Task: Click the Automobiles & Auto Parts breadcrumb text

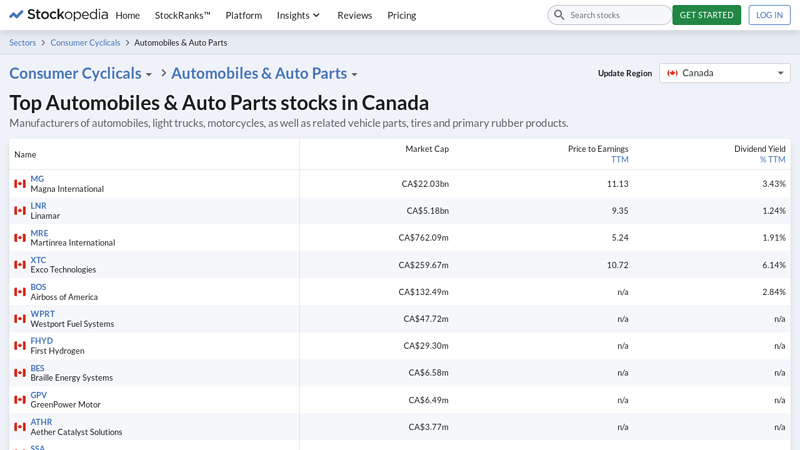Action: 181,42
